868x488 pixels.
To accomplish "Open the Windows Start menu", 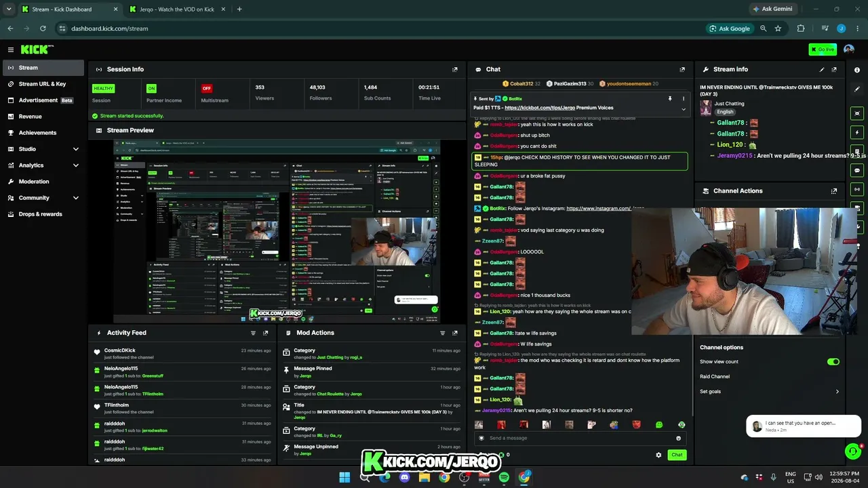I will [344, 477].
